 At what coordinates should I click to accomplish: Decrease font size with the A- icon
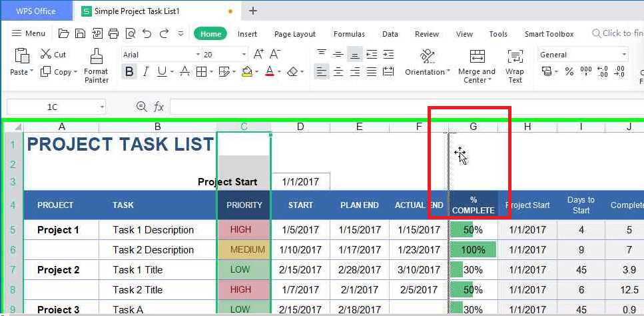pos(275,54)
